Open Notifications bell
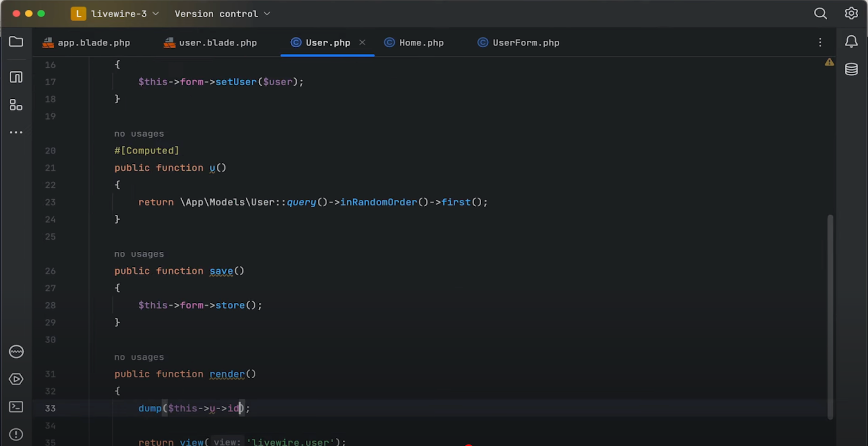Viewport: 868px width, 446px height. (x=852, y=42)
